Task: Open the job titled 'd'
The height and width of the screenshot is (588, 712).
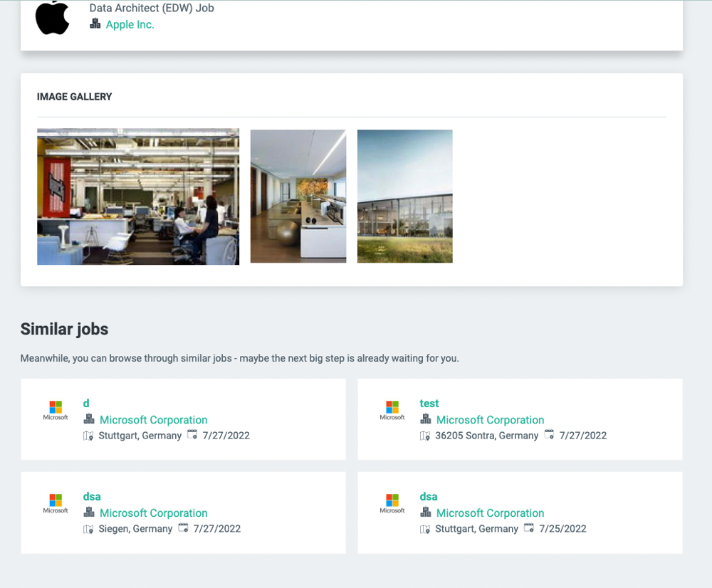Action: pos(86,404)
